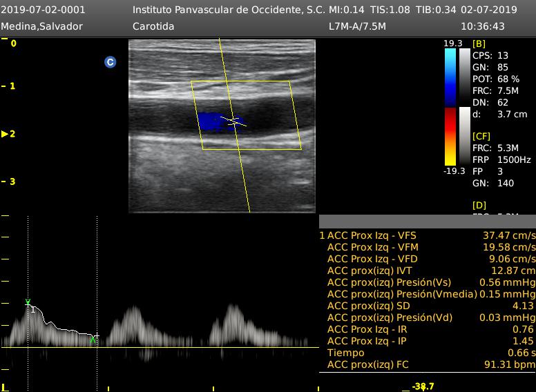Click the -38.7 velocity scale value

click(x=423, y=386)
